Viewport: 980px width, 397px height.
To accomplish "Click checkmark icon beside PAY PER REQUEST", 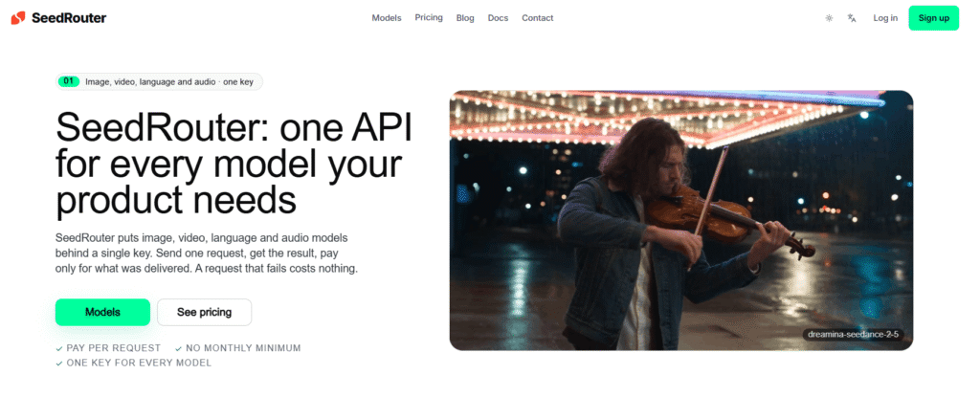I will [x=59, y=348].
